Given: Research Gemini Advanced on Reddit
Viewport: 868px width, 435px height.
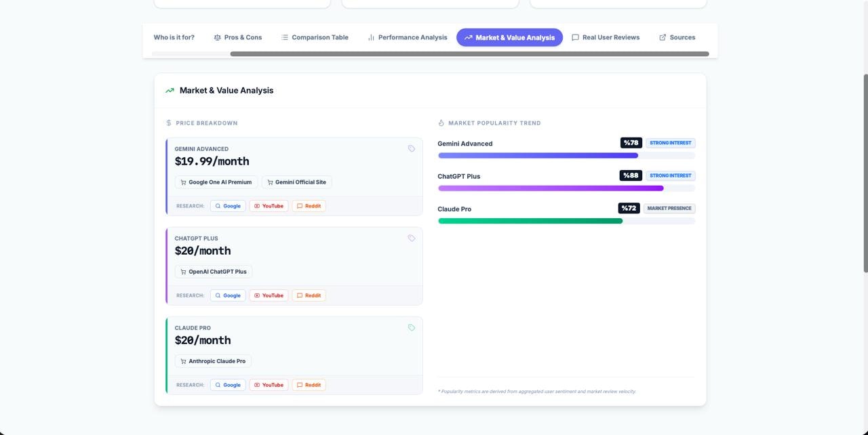Looking at the screenshot, I should 309,206.
